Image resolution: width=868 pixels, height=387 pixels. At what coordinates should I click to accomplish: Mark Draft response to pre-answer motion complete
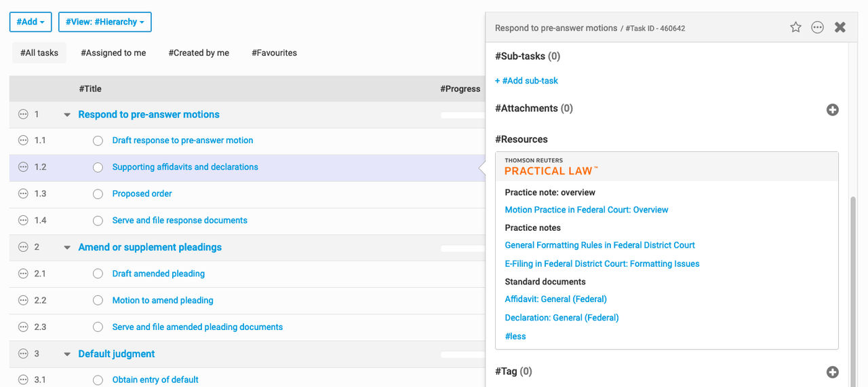(x=98, y=141)
